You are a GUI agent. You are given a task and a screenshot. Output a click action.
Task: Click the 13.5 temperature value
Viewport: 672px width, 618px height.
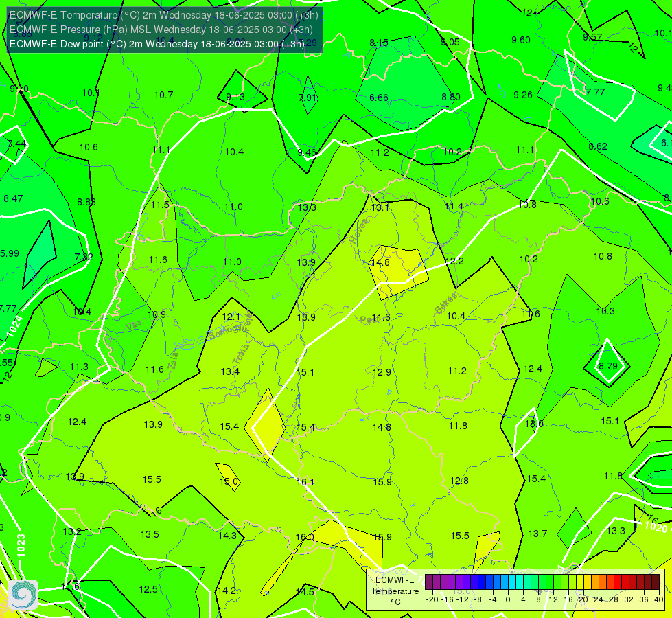click(150, 534)
